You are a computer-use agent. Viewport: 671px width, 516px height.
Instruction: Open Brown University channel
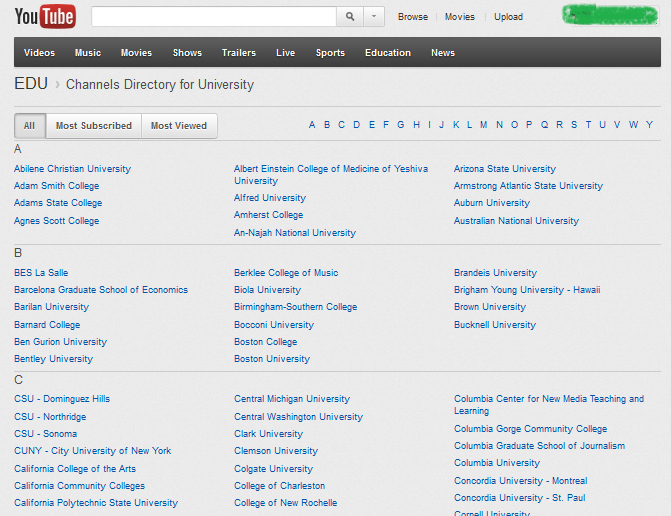[x=490, y=307]
